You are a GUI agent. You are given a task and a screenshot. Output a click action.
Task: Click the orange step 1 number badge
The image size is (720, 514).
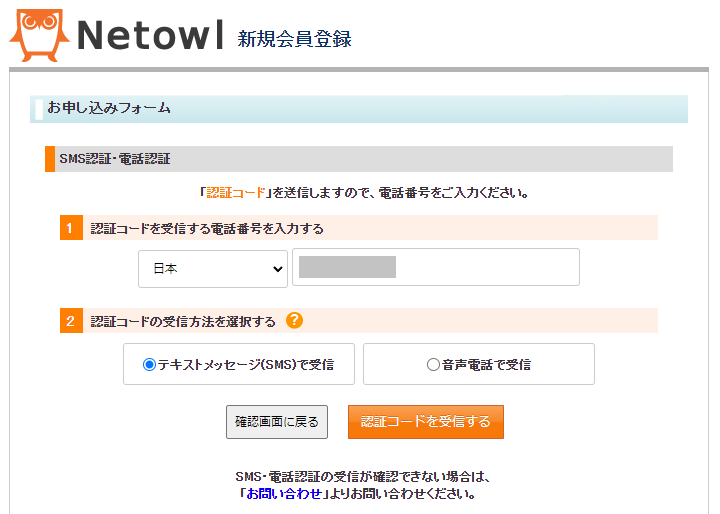click(71, 228)
